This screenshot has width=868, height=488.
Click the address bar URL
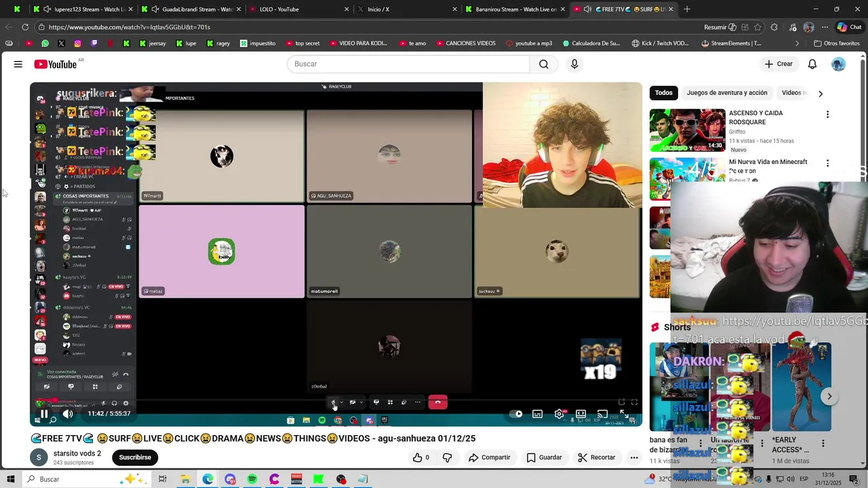(130, 27)
